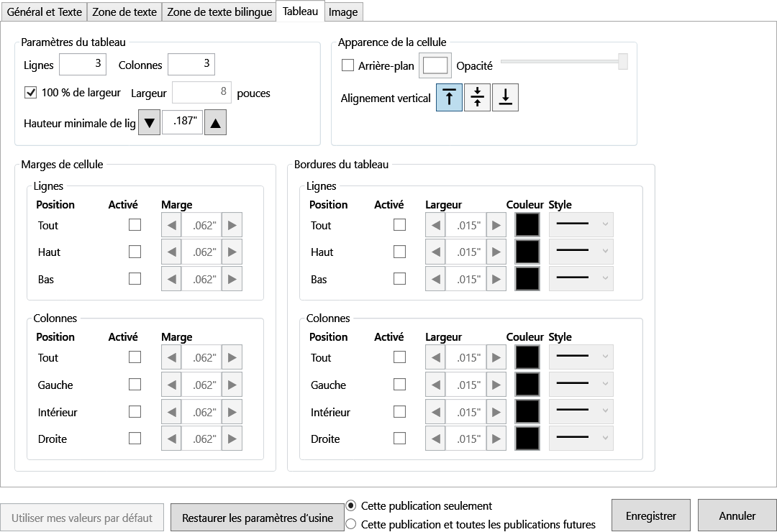
Task: Increase Bas border width
Action: (496, 279)
